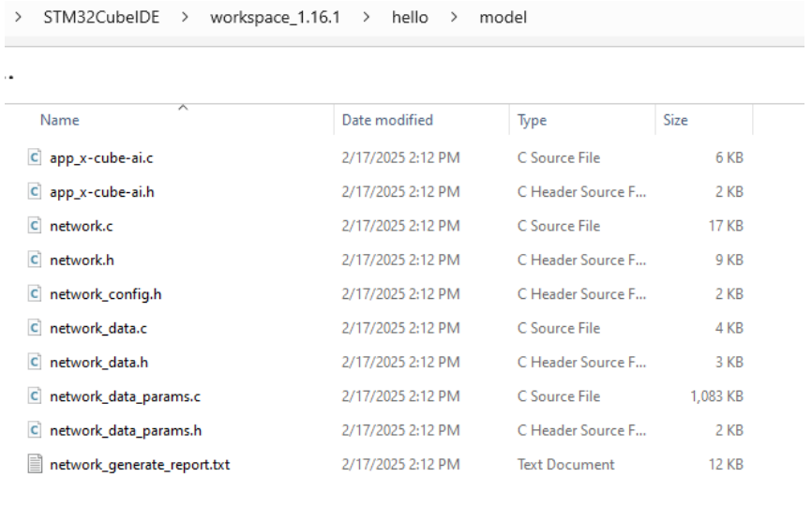The image size is (812, 507).
Task: Sort files by Date modified column
Action: (x=387, y=120)
